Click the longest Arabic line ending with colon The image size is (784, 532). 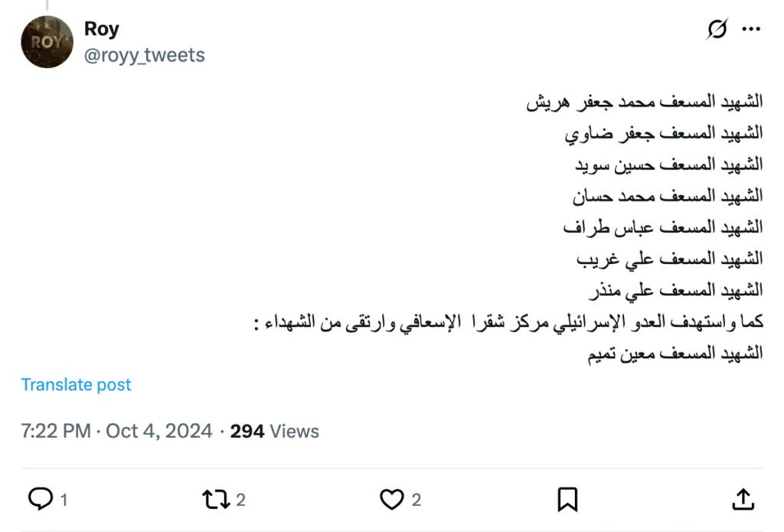click(x=508, y=322)
